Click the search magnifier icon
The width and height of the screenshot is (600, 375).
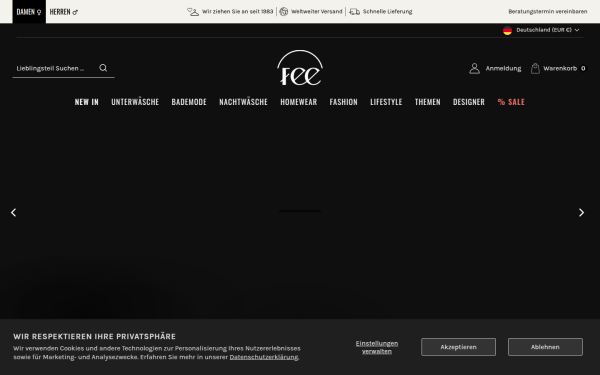click(103, 68)
